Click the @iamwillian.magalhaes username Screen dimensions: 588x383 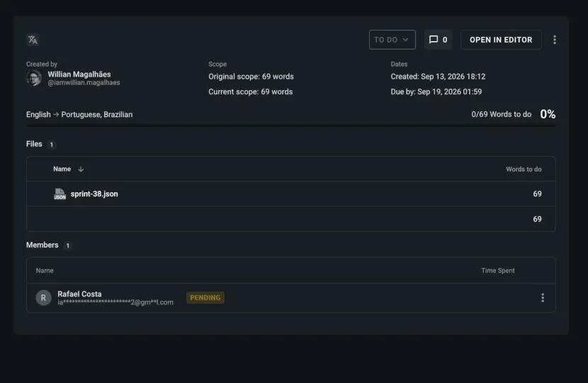84,82
